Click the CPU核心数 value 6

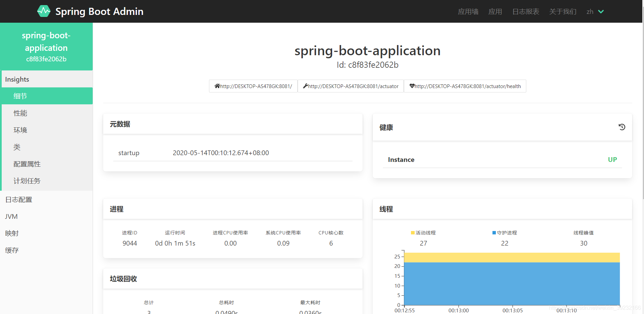[x=331, y=243]
